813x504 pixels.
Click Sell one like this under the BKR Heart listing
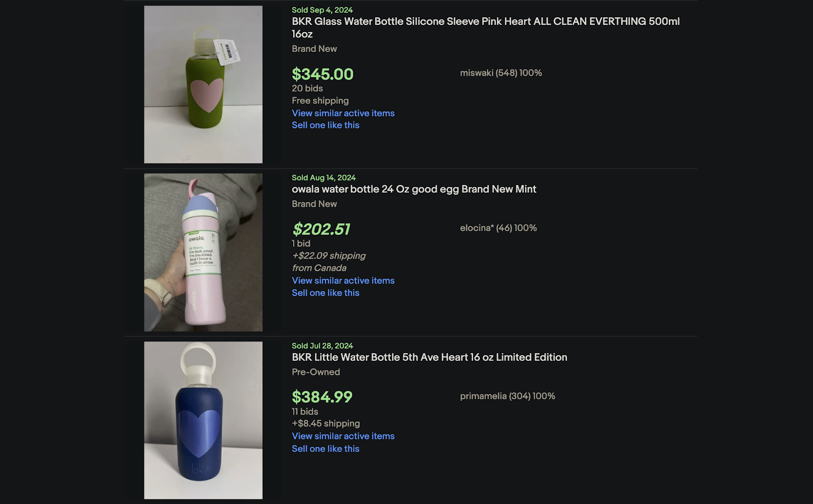[325, 125]
